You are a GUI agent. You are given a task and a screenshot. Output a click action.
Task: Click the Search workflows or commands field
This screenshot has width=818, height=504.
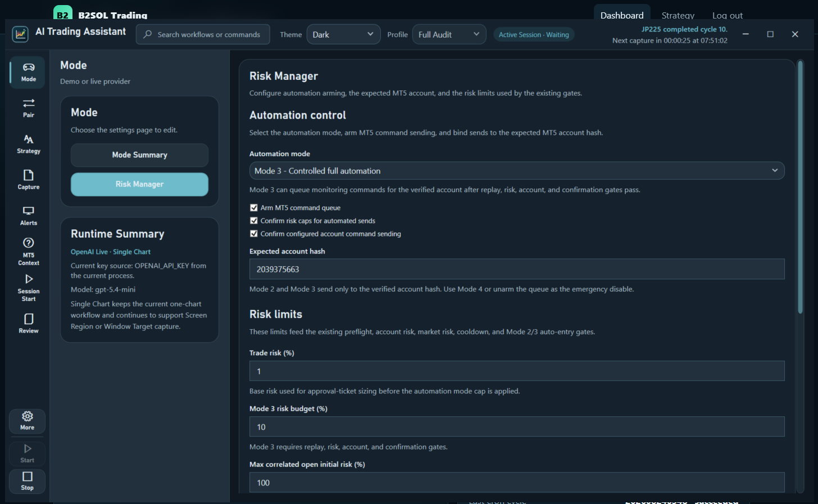click(x=203, y=34)
